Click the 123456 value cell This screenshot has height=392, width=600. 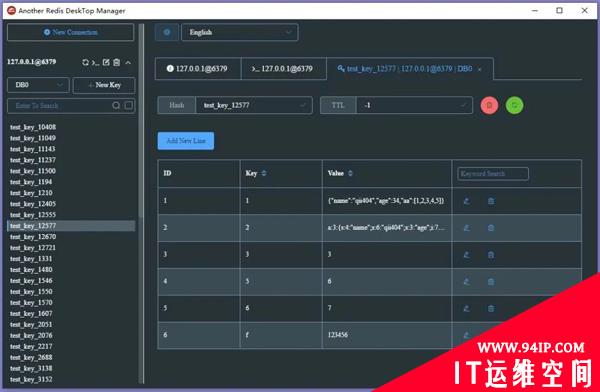click(387, 335)
